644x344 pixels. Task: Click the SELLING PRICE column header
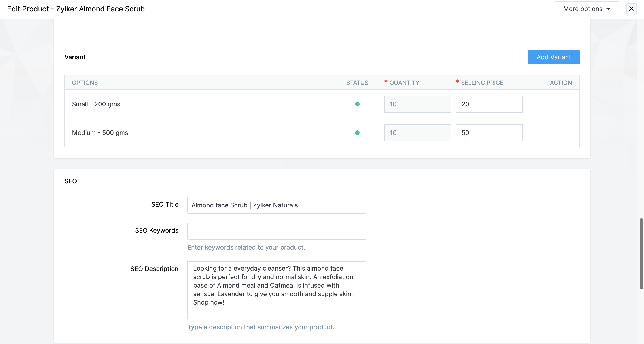(482, 83)
